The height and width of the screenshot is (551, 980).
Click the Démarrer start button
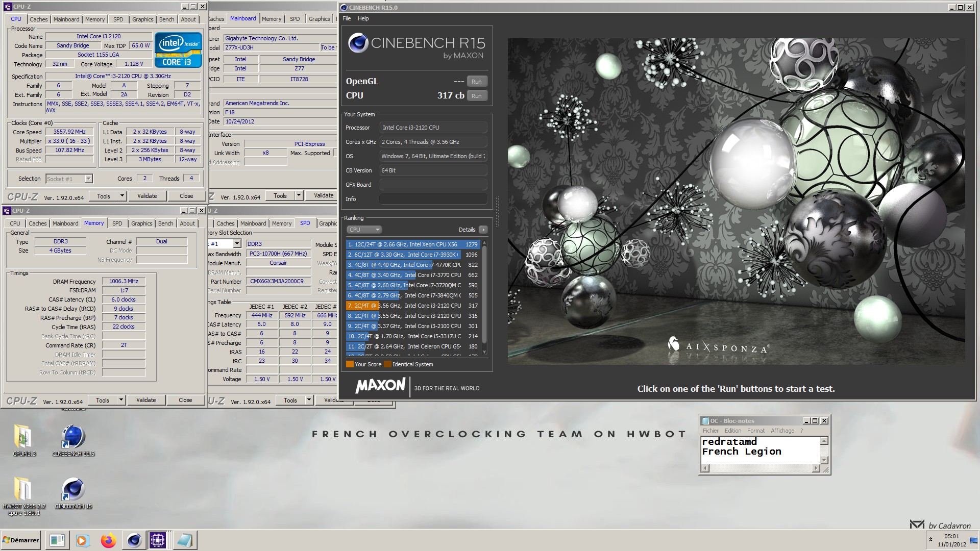(21, 540)
